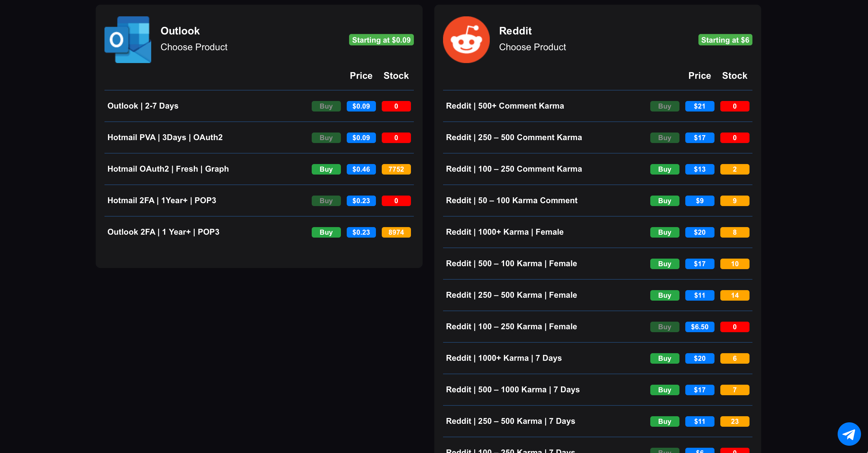Buy Reddit 100 – 250 Comment Karma
Image resolution: width=868 pixels, height=453 pixels.
[665, 169]
